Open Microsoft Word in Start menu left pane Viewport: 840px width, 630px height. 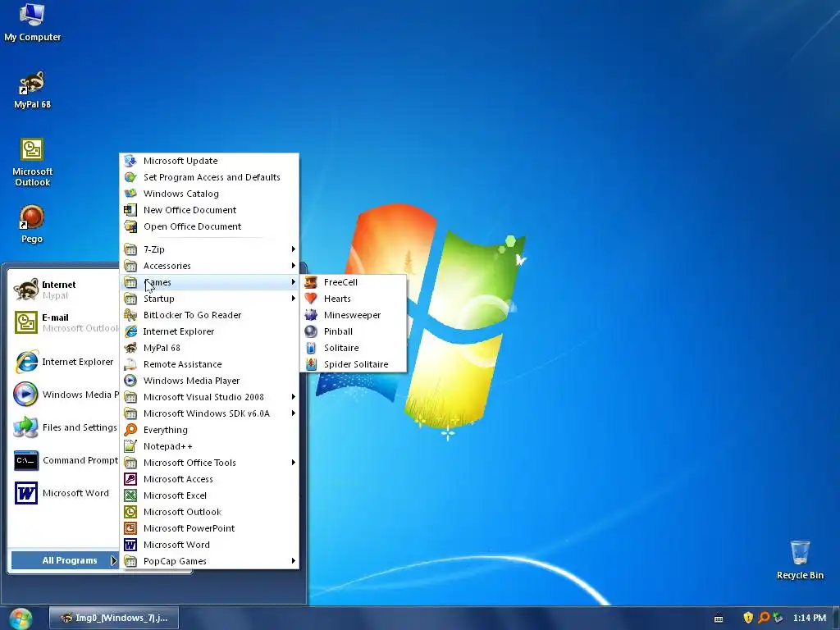[x=64, y=493]
